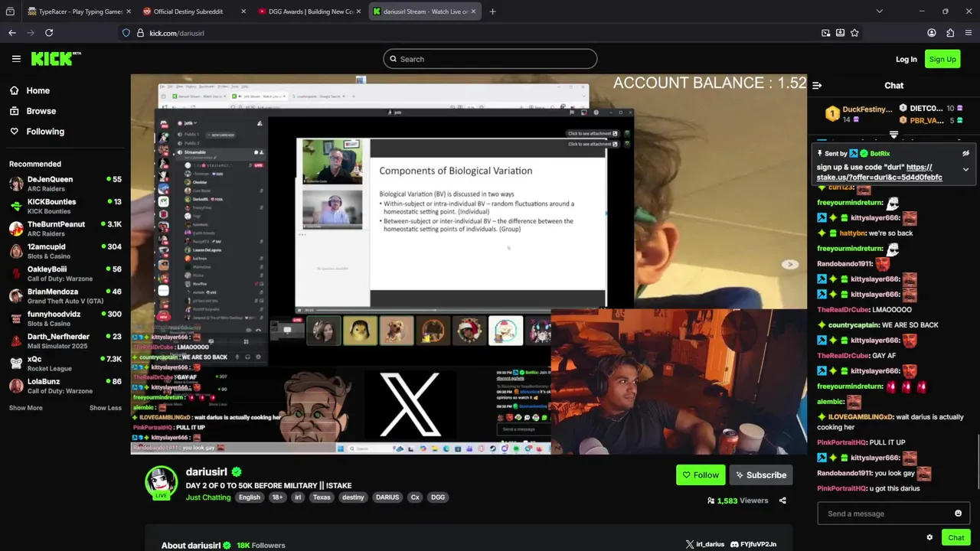The image size is (980, 551).
Task: Click DuckFestiny top gifter entry
Action: pyautogui.click(x=857, y=114)
